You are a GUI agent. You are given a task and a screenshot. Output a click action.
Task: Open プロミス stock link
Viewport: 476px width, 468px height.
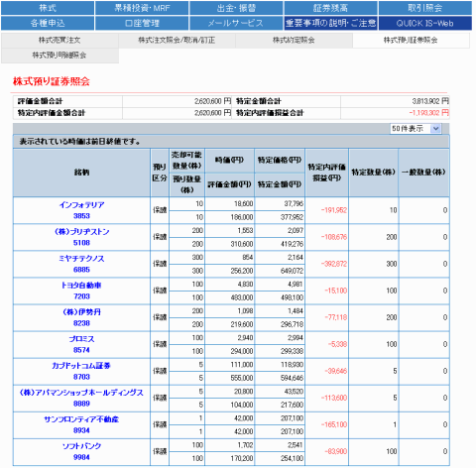(x=81, y=339)
